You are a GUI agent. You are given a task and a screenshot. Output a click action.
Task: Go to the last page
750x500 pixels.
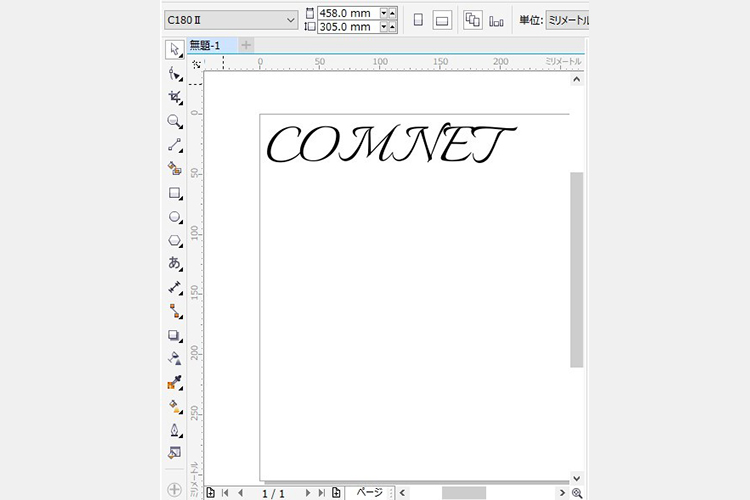321,493
